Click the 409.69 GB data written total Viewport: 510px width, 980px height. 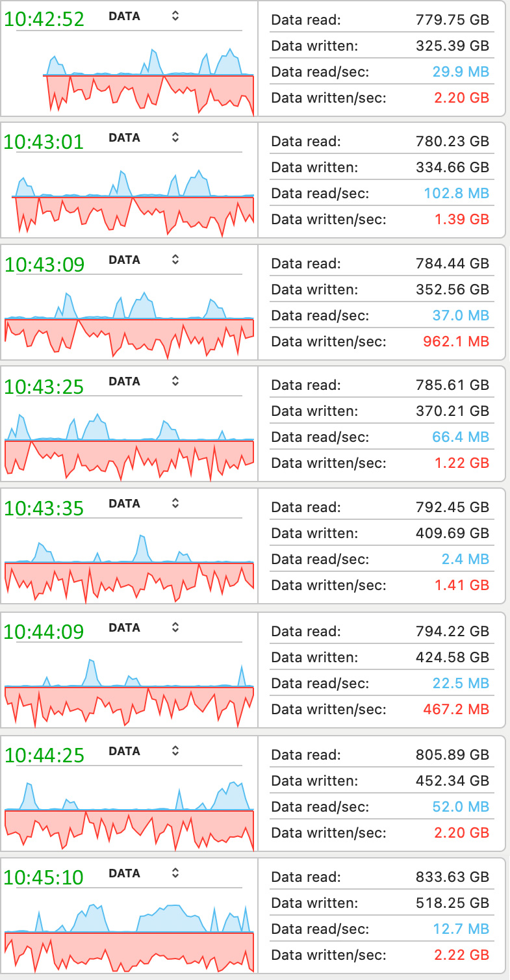coord(452,533)
